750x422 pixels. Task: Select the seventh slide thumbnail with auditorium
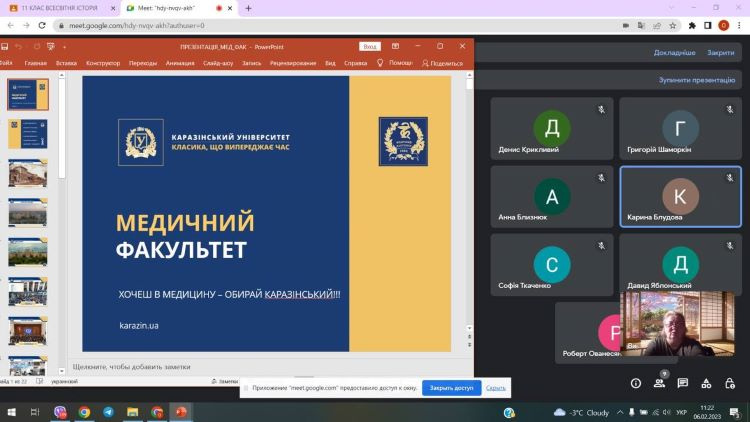pyautogui.click(x=28, y=331)
